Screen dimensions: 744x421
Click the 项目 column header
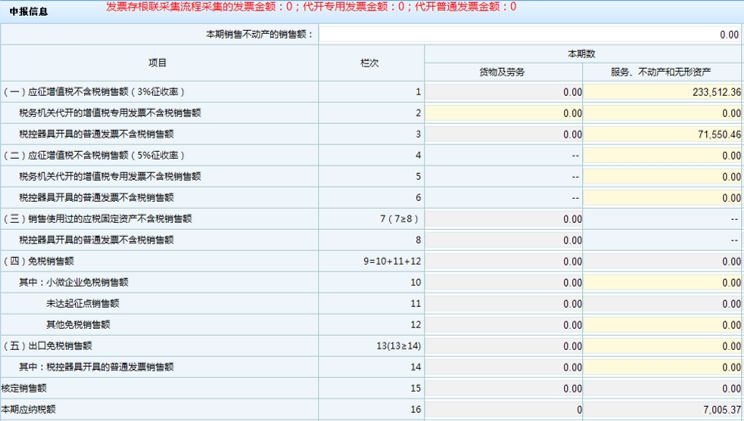point(158,62)
